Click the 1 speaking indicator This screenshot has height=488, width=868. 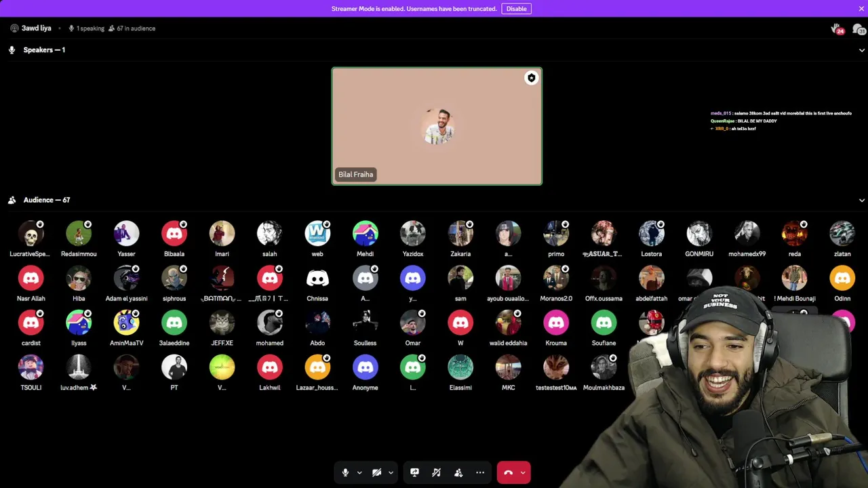pyautogui.click(x=86, y=28)
